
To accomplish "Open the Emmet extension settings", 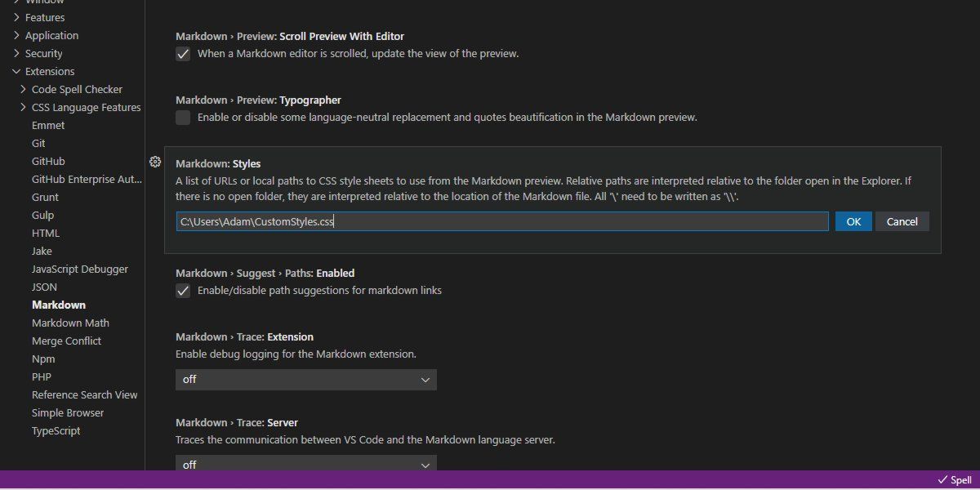I will click(48, 125).
